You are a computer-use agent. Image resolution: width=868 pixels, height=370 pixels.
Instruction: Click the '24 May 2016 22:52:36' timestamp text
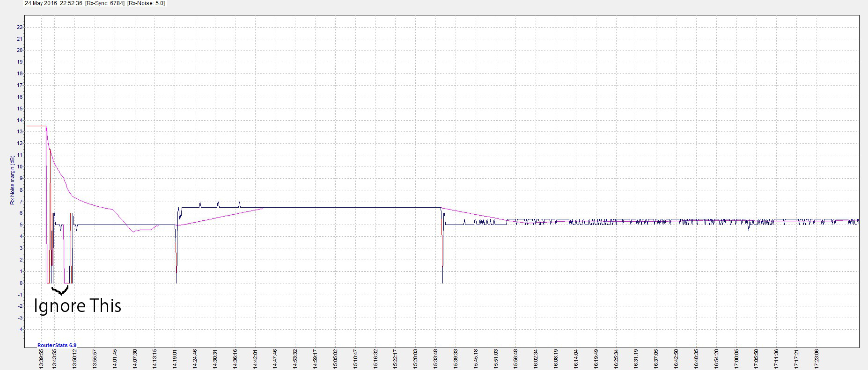coord(53,3)
